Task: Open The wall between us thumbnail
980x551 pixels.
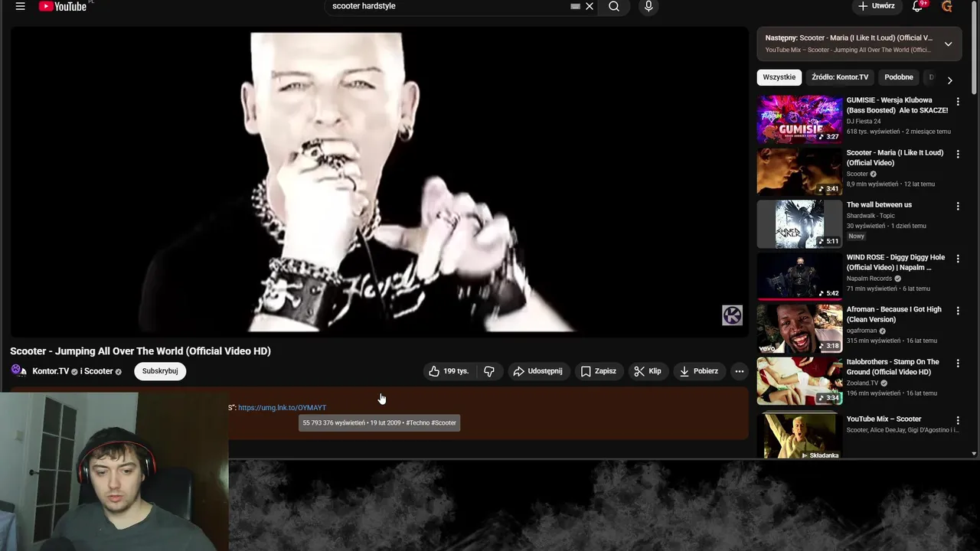Action: [799, 224]
